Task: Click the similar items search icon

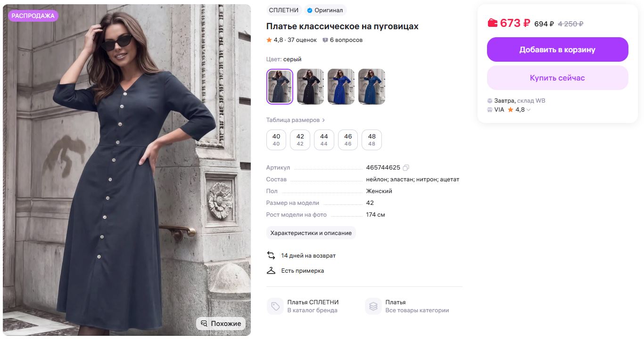Action: [204, 324]
